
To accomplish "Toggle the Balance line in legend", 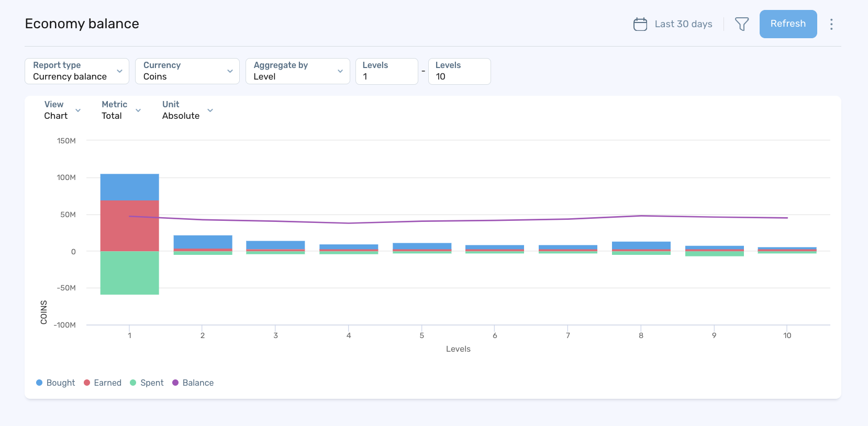I will (x=193, y=383).
